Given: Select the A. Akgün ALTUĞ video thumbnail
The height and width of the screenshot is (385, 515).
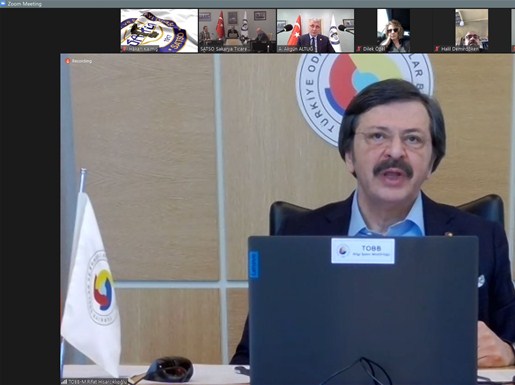Looking at the screenshot, I should point(315,31).
